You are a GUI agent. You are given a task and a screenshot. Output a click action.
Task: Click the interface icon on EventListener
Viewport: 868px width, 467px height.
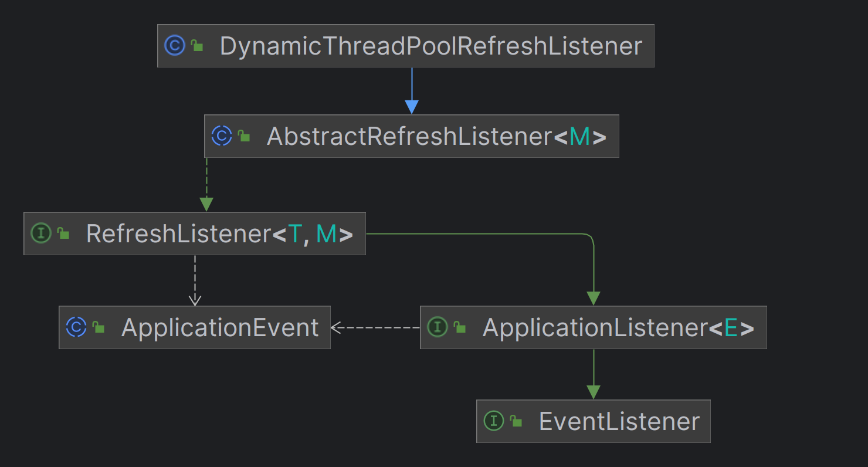pyautogui.click(x=494, y=421)
